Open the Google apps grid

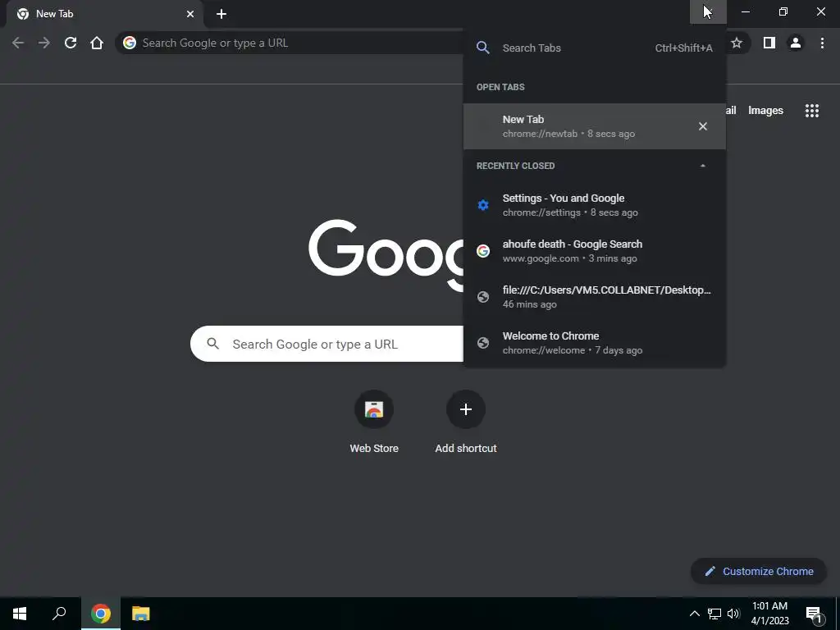click(812, 111)
